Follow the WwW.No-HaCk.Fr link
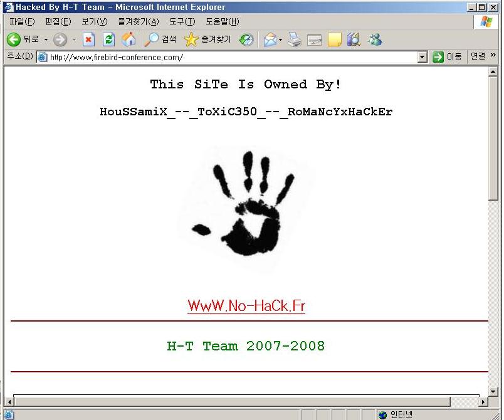Image resolution: width=504 pixels, height=420 pixels. pos(246,306)
